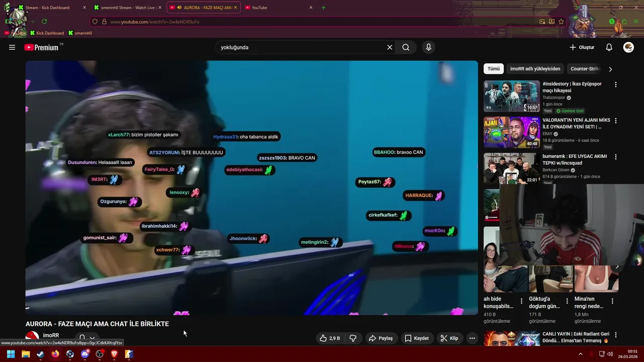Open CANLI YAYIN Eski Radiant video title
Screen dimensions: 644x362
tap(575, 337)
